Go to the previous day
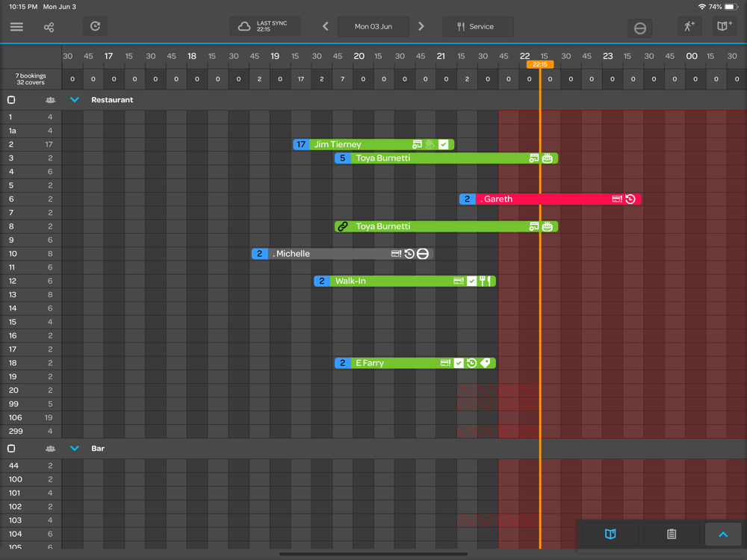747x560 pixels. coord(326,26)
